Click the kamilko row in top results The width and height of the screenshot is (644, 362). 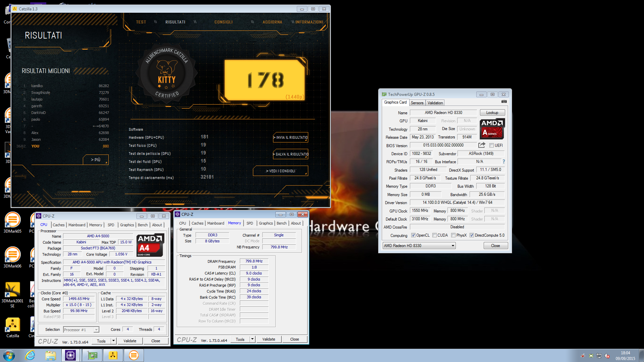click(x=66, y=86)
